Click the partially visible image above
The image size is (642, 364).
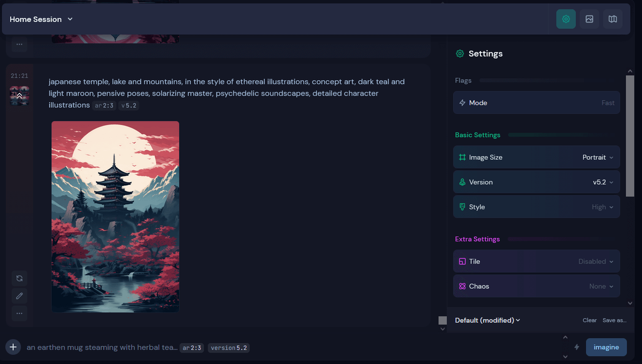[116, 38]
